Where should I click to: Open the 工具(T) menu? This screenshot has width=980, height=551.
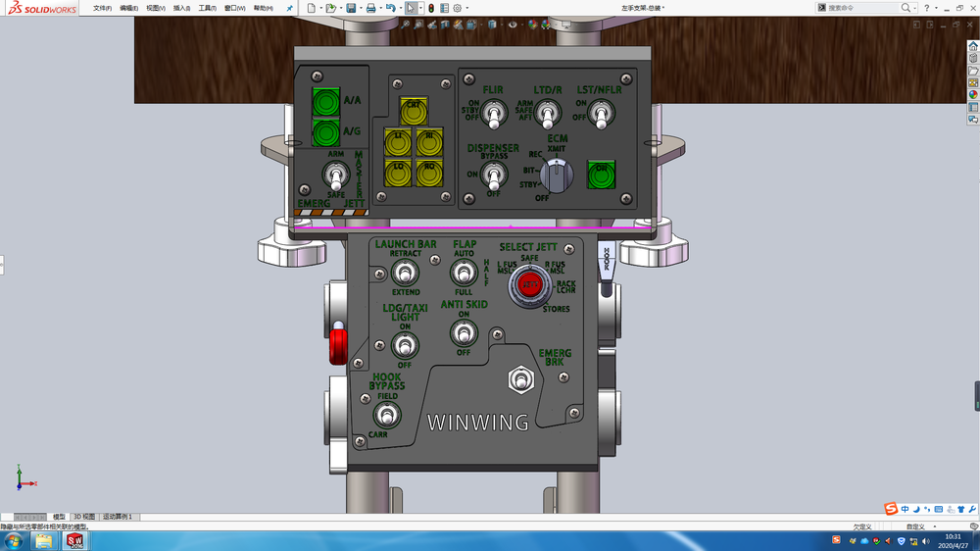coord(208,8)
